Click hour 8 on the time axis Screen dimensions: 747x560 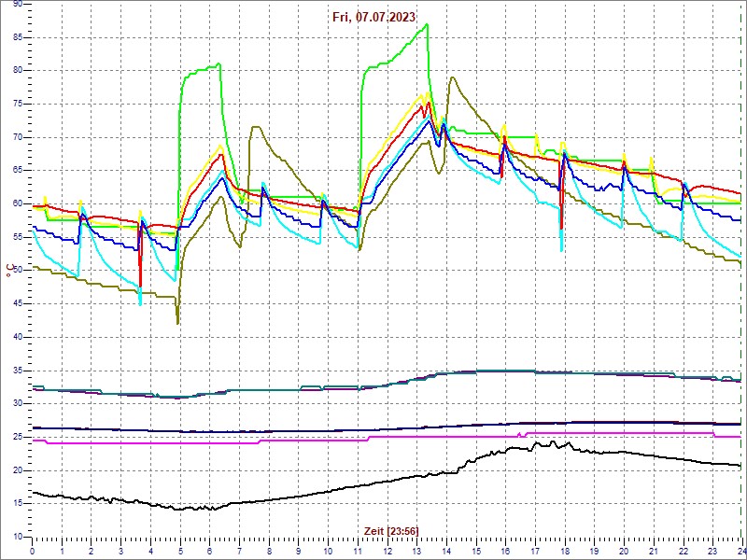(x=269, y=551)
